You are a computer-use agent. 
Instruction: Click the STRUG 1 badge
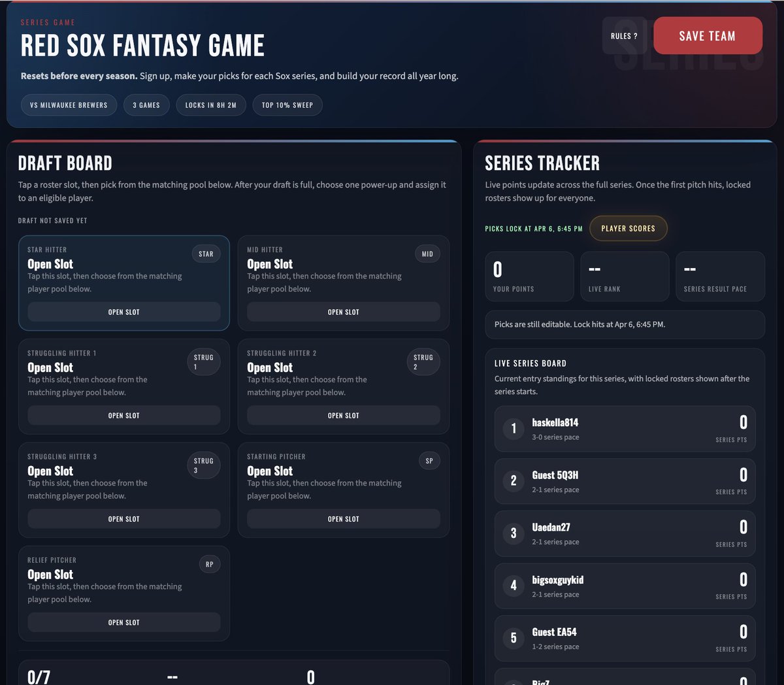(x=204, y=362)
